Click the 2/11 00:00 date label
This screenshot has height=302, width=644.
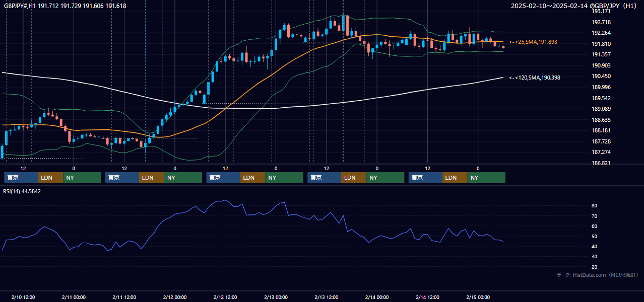(x=74, y=297)
